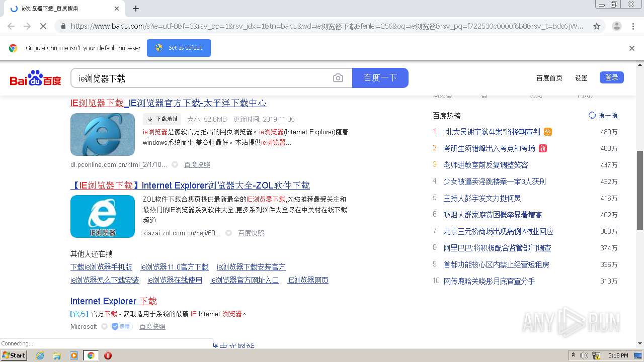Open a new tab with plus button
Viewport: 644px width, 362px height.
pos(136,9)
